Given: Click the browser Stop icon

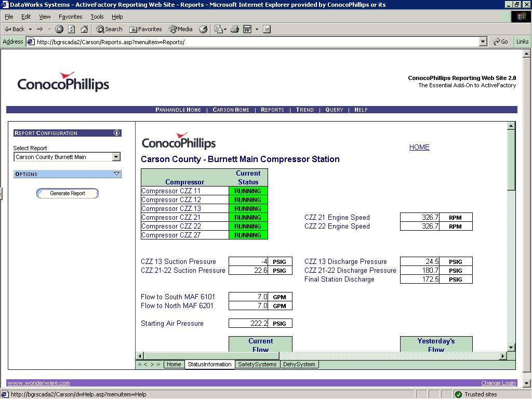Looking at the screenshot, I should [59, 29].
